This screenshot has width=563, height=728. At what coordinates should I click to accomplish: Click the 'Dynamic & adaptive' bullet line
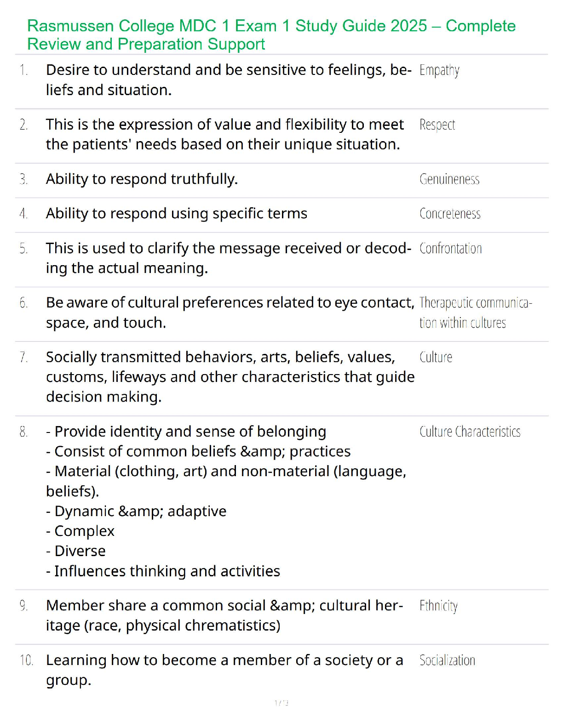pyautogui.click(x=136, y=511)
